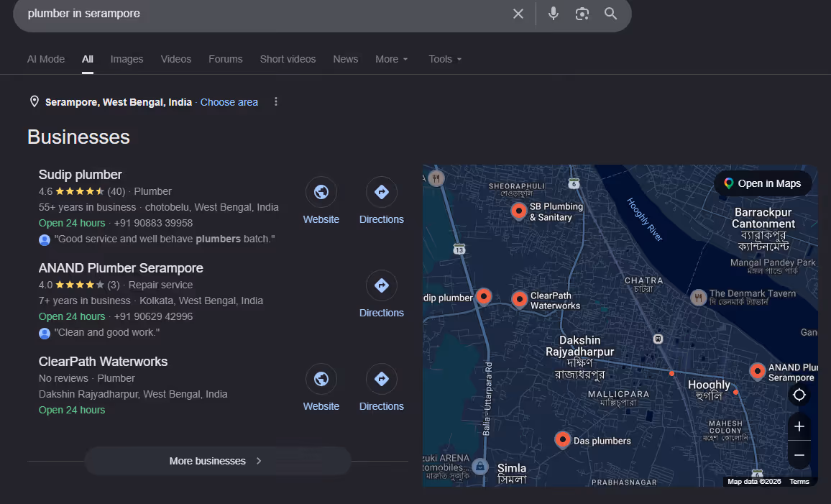Viewport: 831px width, 504px height.
Task: Click the train station icon near Chatra
Action: click(658, 339)
